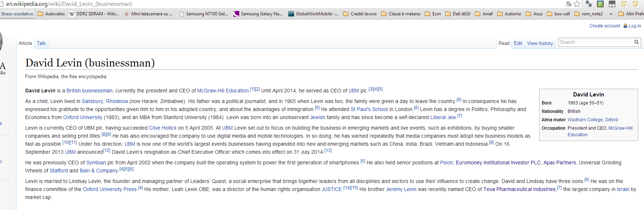The image size is (644, 210).
Task: Open the Classe b metano bookmark folder
Action: (x=401, y=14)
